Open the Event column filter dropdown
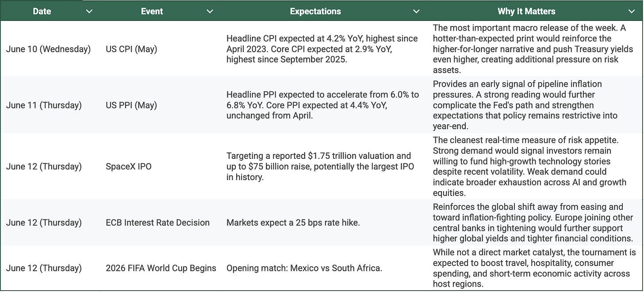The image size is (644, 292). coord(210,12)
